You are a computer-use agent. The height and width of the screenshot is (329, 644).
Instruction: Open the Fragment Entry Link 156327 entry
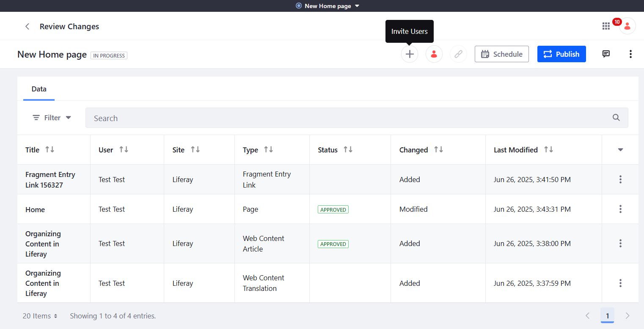(x=50, y=180)
